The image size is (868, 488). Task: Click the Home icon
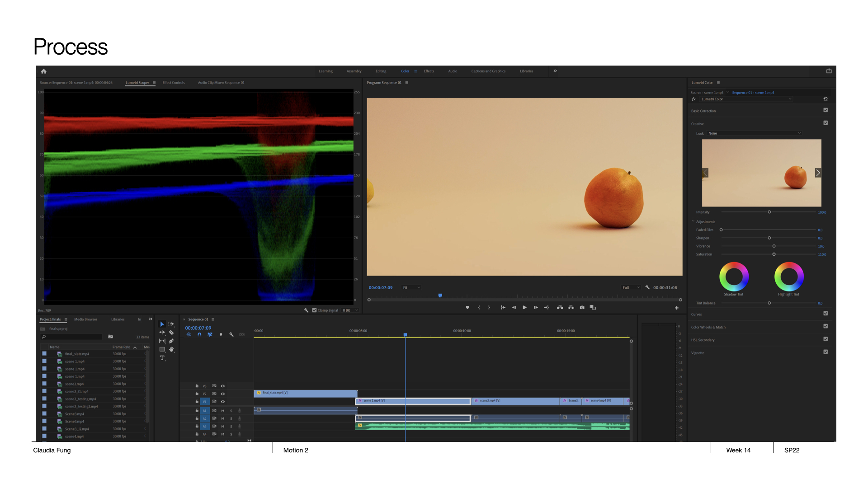tap(44, 71)
